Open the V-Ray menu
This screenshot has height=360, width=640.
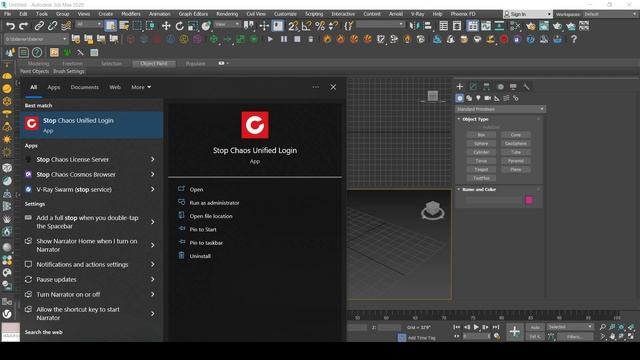417,14
